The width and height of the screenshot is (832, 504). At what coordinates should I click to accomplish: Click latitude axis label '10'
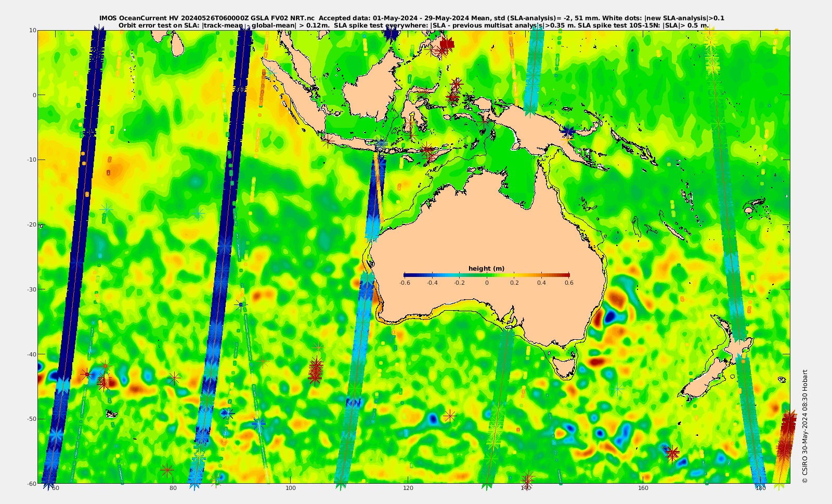tap(33, 30)
